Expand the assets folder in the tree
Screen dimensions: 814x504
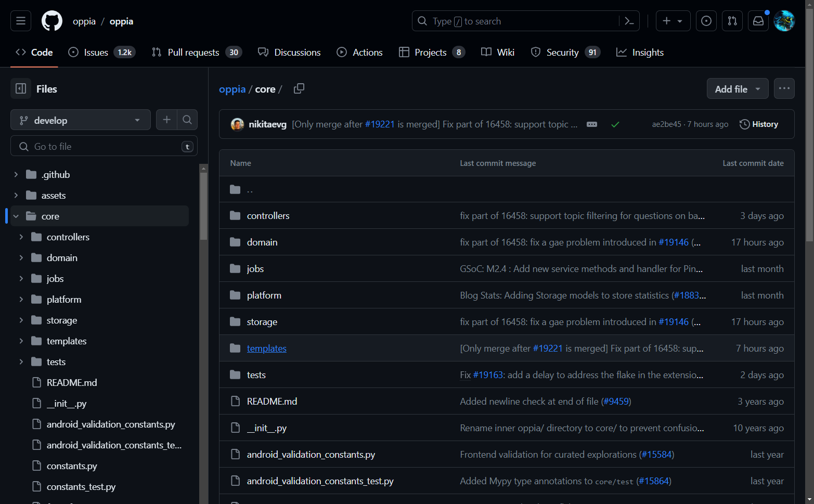coord(16,195)
